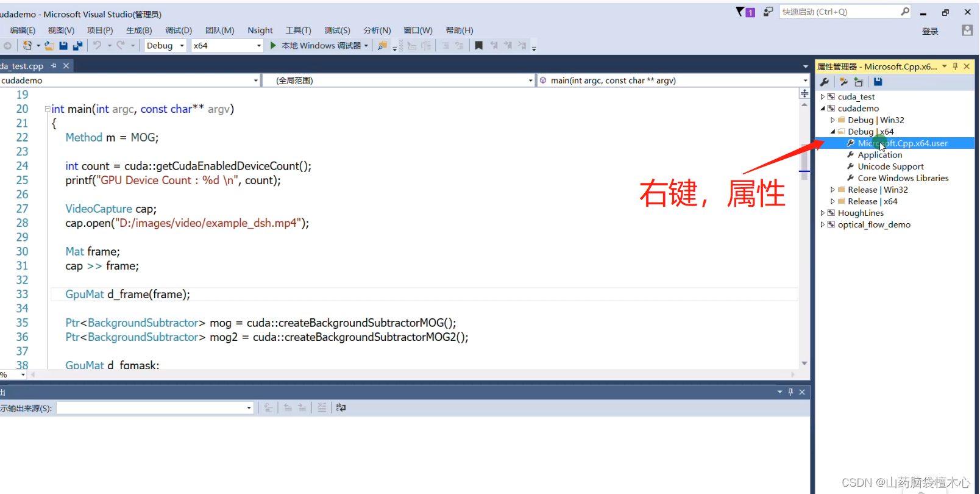Click the New Project toolbar icon
This screenshot has height=494, width=980.
coord(27,46)
